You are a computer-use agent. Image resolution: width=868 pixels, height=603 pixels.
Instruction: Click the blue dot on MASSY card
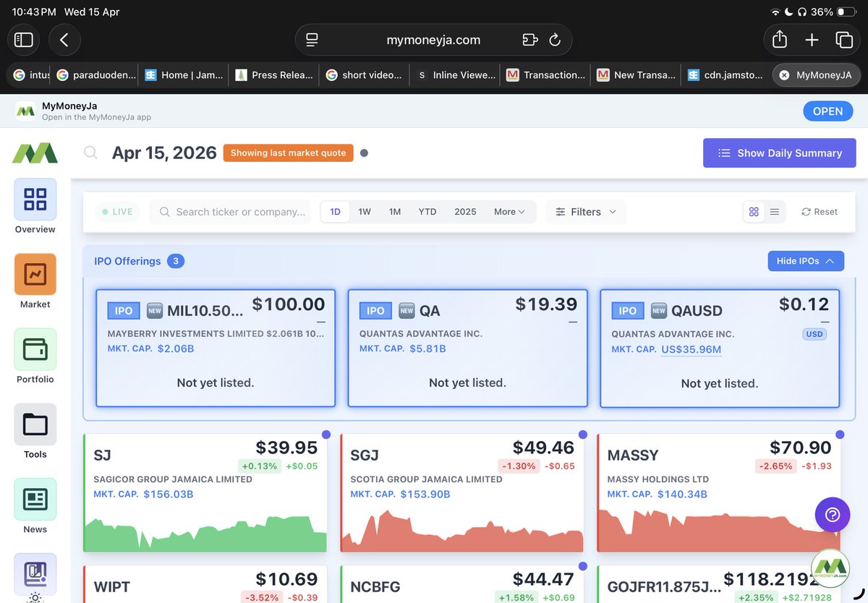[840, 435]
